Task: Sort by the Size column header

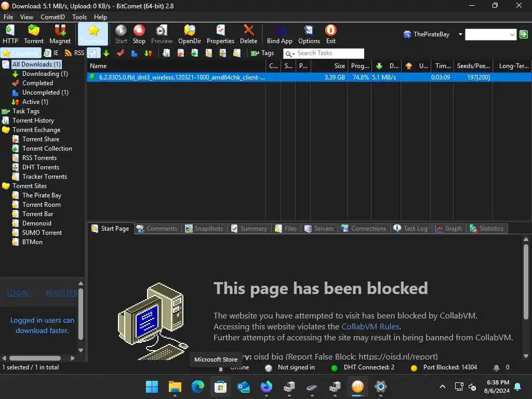Action: click(329, 66)
